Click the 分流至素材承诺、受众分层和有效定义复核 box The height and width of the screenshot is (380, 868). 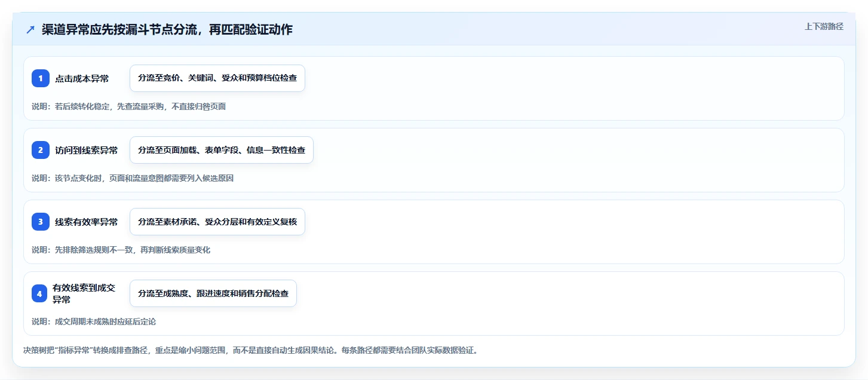tap(217, 222)
